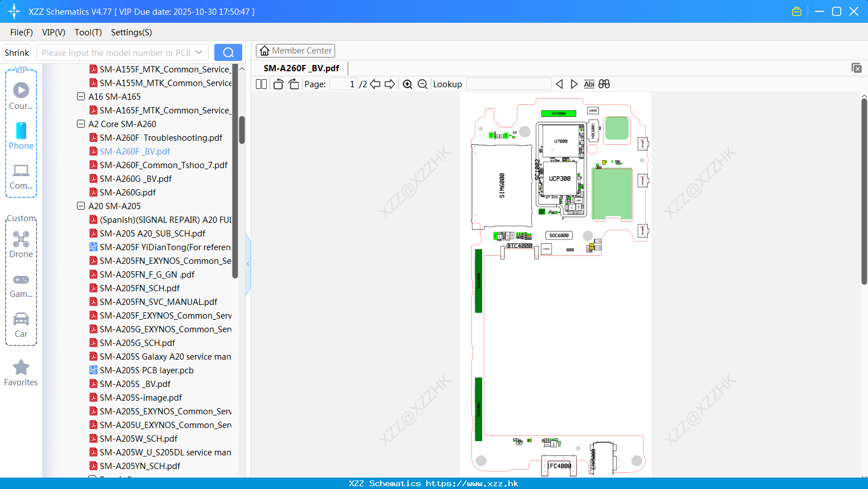
Task: Go to the next page arrow
Action: 390,84
